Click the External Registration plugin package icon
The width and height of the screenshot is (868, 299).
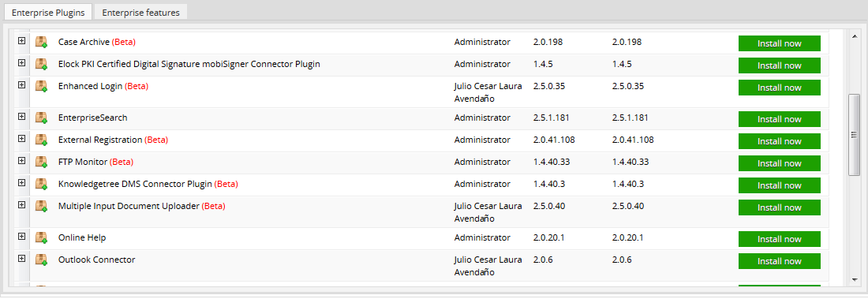42,140
